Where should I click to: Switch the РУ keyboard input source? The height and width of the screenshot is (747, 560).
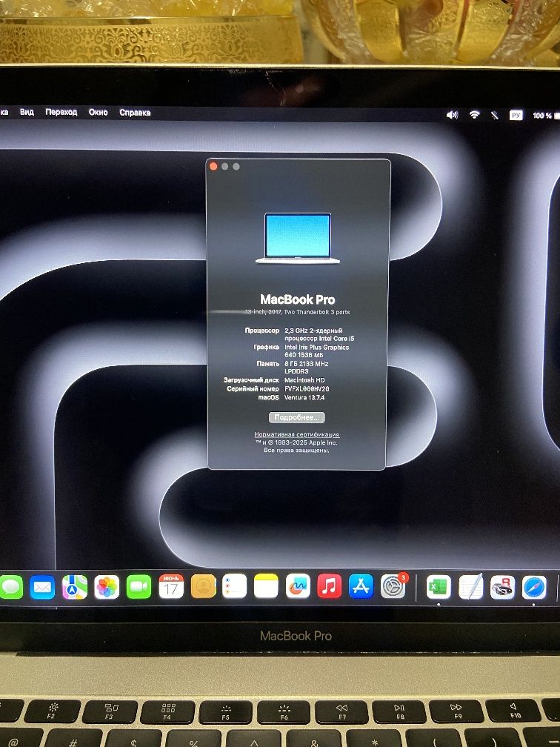[516, 116]
